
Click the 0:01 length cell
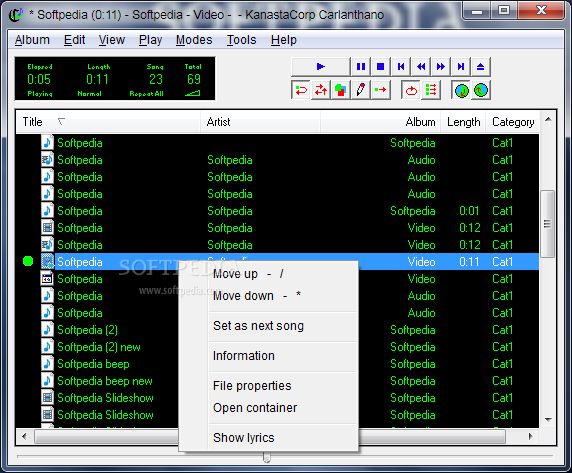[x=469, y=211]
